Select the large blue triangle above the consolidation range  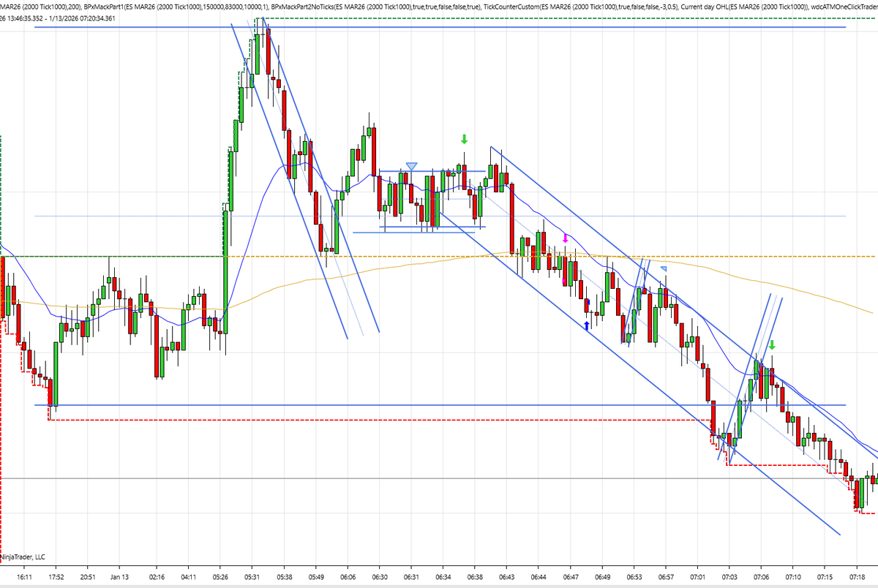coord(412,167)
